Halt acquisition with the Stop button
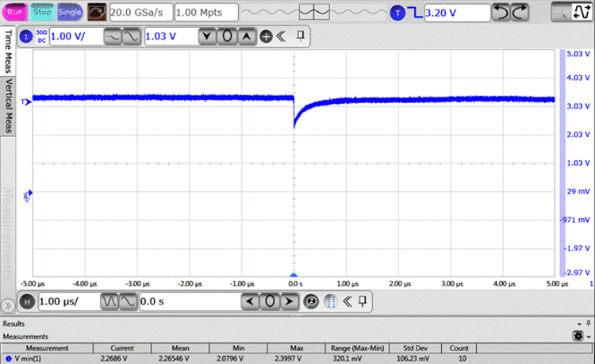Screen dimensions: 595x364 click(x=42, y=12)
